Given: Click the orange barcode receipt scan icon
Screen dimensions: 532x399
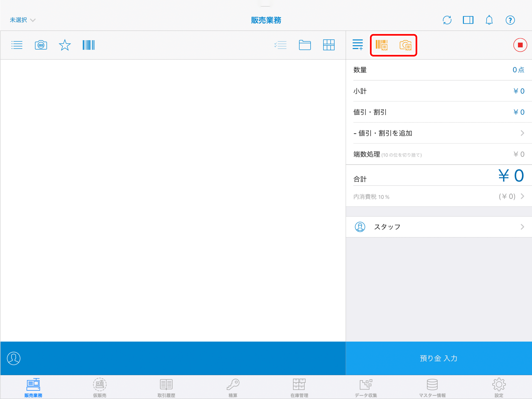Looking at the screenshot, I should pyautogui.click(x=382, y=45).
